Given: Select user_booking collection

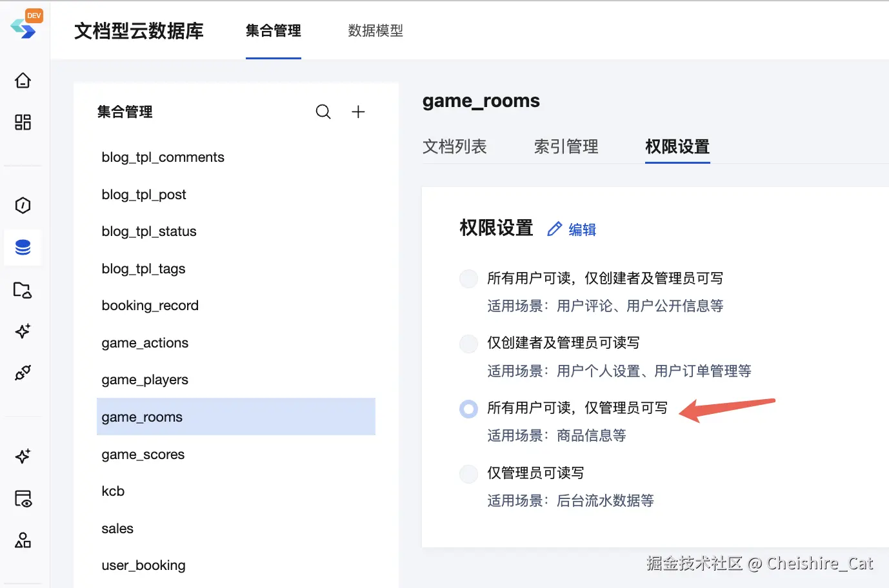Looking at the screenshot, I should pos(236,565).
